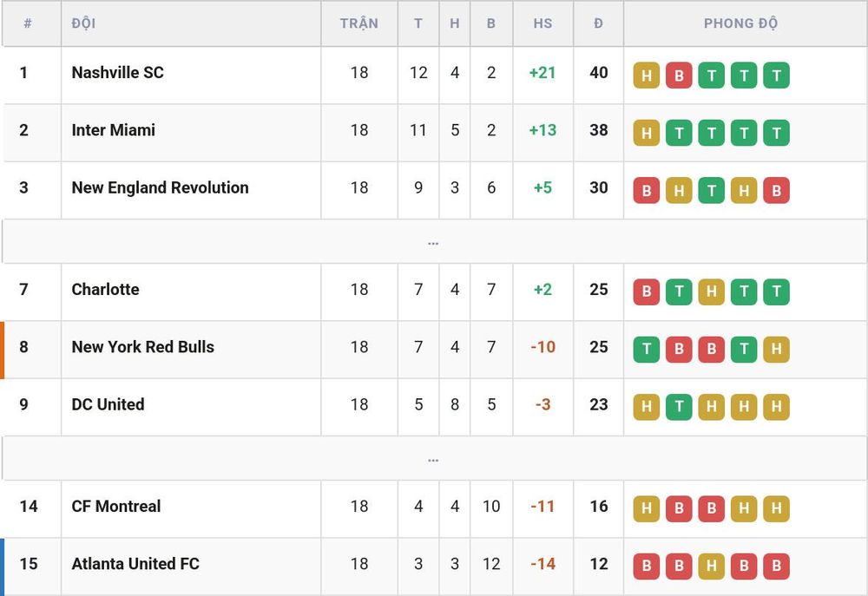Sort by the TRẬN column header
This screenshot has width=868, height=596.
click(358, 23)
